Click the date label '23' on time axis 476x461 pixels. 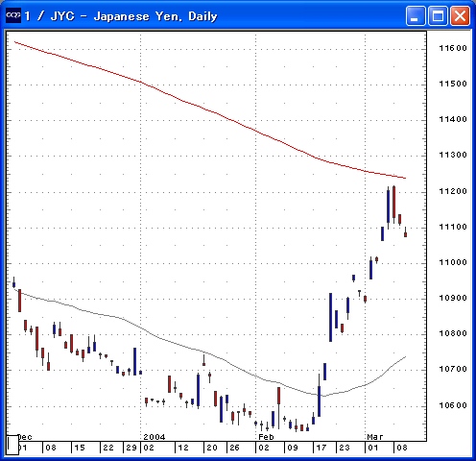pyautogui.click(x=345, y=448)
